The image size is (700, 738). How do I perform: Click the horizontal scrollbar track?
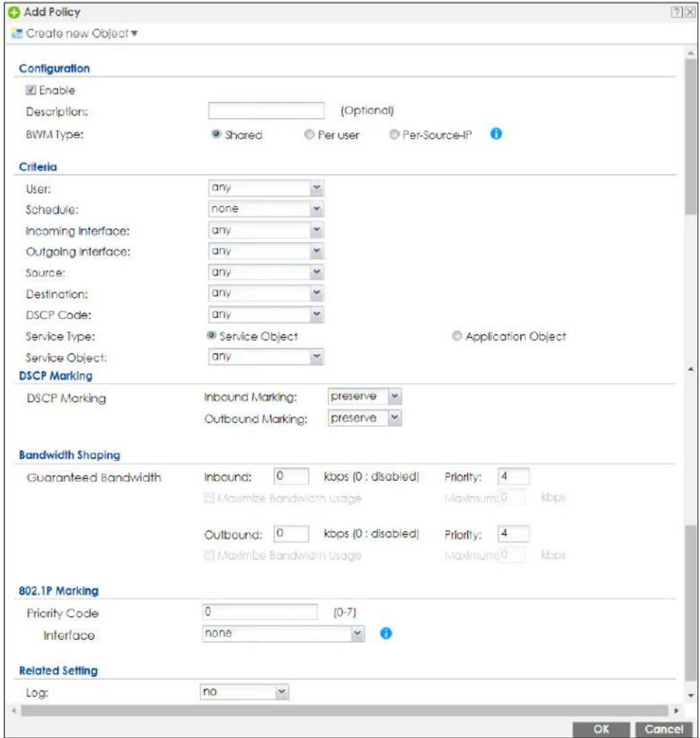345,710
